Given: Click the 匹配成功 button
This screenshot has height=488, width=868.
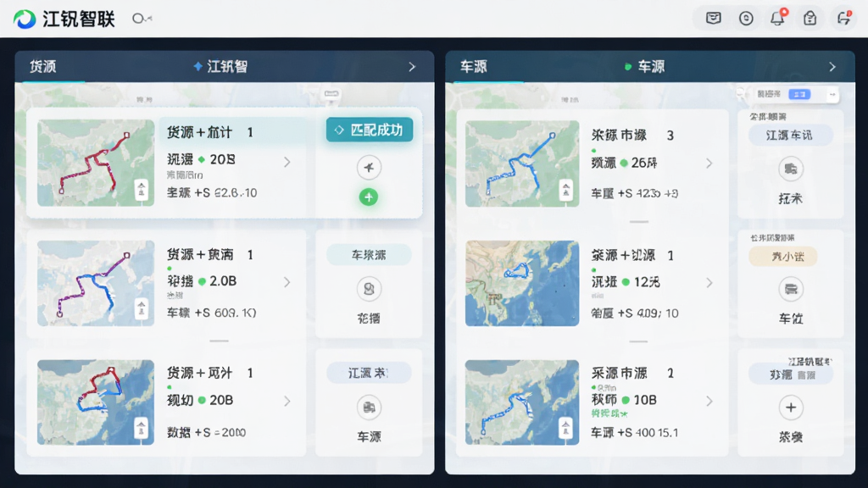Looking at the screenshot, I should 370,130.
